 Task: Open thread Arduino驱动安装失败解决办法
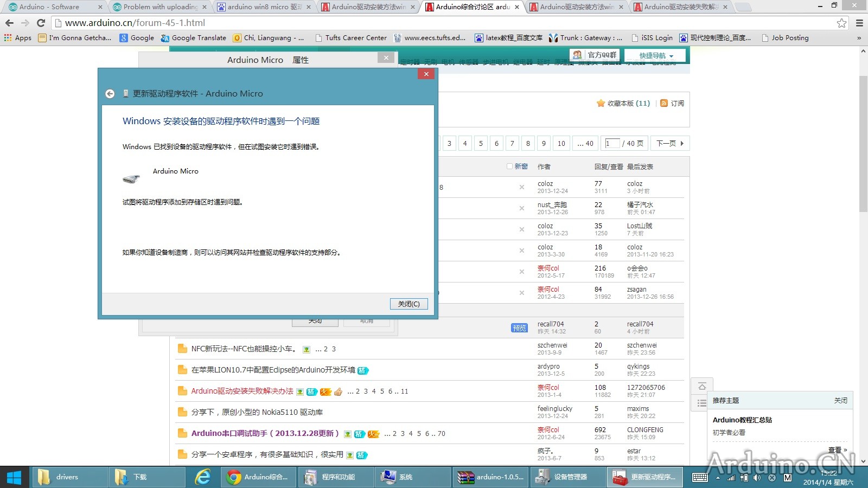pos(242,391)
